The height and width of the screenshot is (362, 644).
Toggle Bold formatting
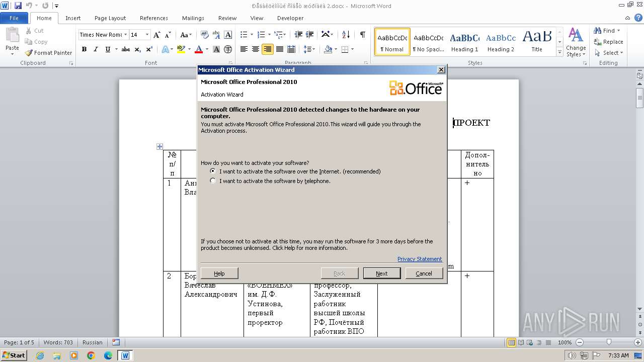point(84,49)
